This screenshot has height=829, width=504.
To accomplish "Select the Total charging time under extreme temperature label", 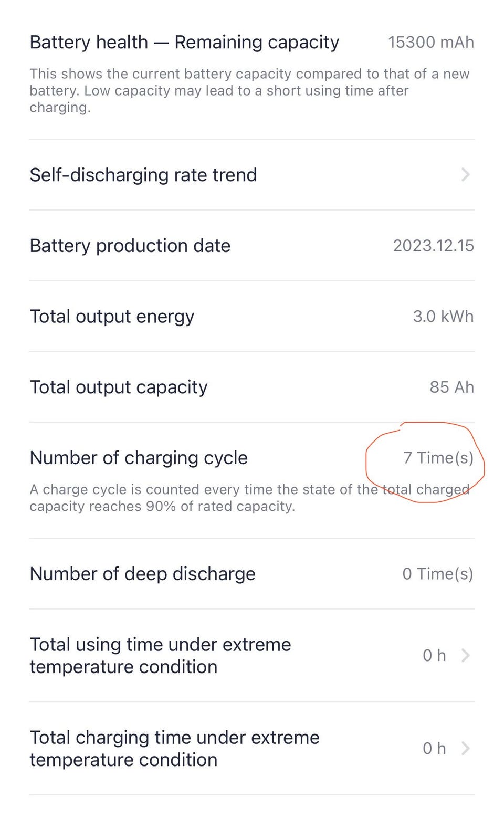I will 174,748.
